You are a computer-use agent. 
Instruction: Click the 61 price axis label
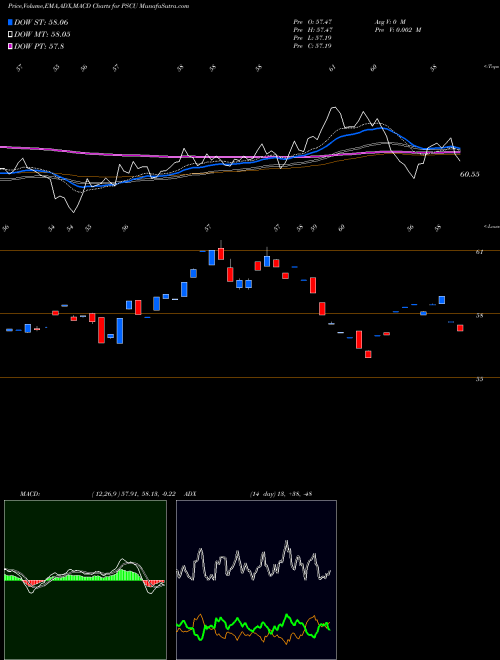click(479, 252)
